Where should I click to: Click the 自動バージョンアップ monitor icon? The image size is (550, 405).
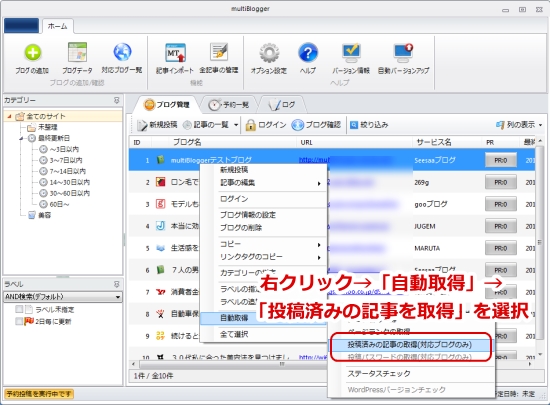coord(403,52)
